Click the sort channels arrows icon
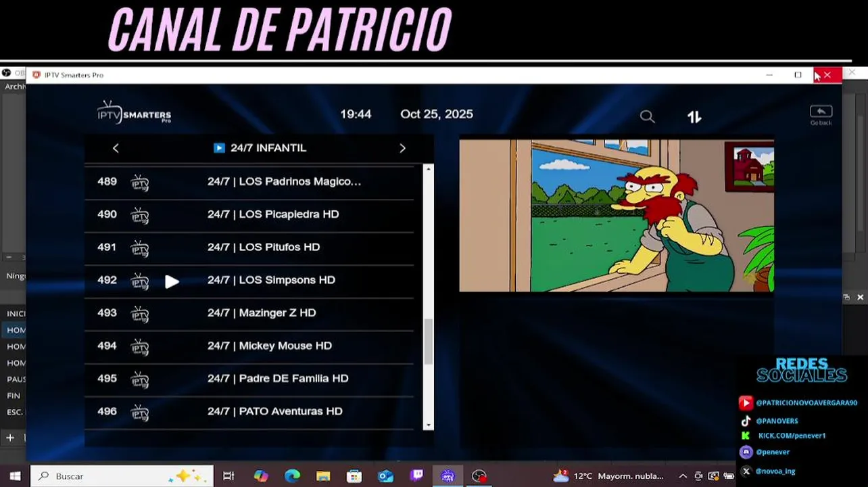This screenshot has height=487, width=868. coord(694,116)
